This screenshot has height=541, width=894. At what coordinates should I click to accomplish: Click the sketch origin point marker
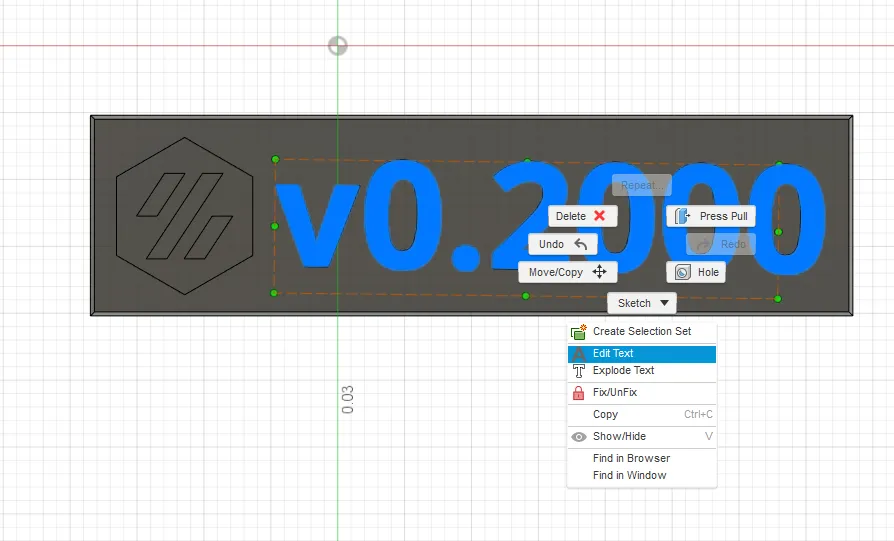(338, 46)
